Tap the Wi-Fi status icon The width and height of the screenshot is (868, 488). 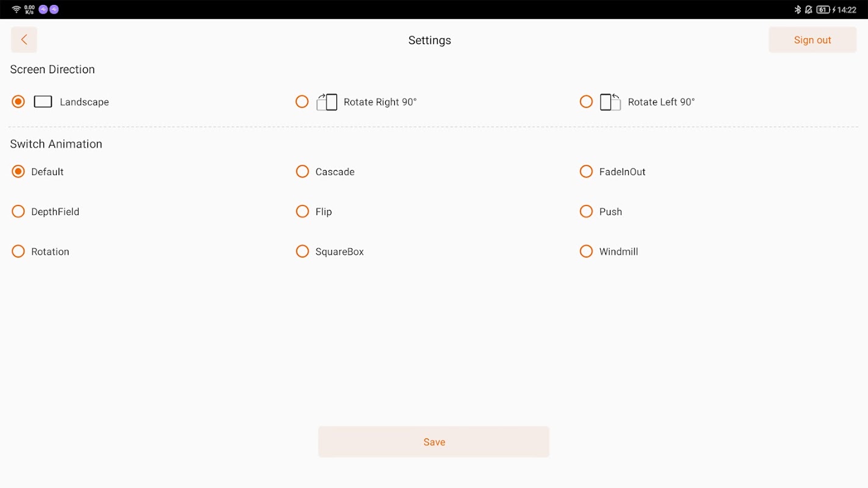(x=16, y=10)
